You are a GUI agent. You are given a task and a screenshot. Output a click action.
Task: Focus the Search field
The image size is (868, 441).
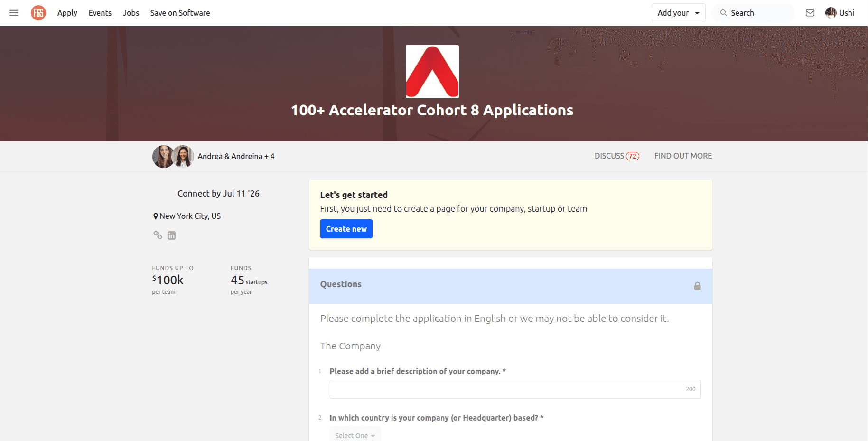[x=753, y=13]
